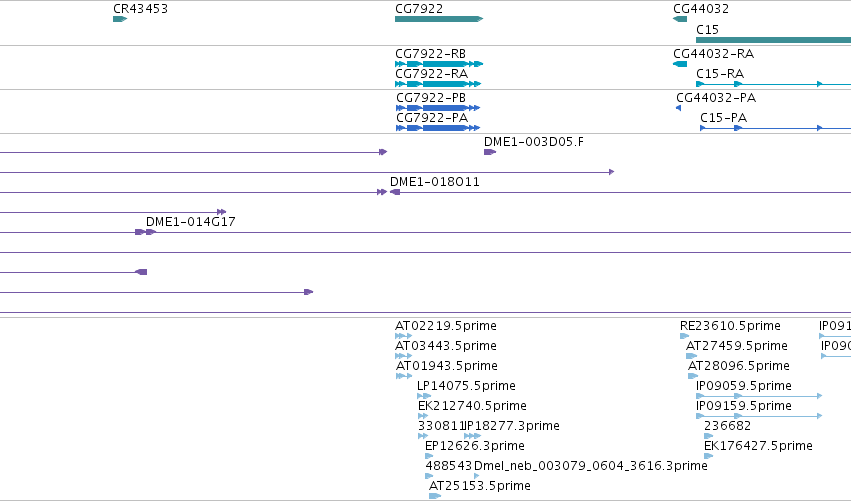
Task: Select EST AT28096.5prime
Action: tap(693, 376)
